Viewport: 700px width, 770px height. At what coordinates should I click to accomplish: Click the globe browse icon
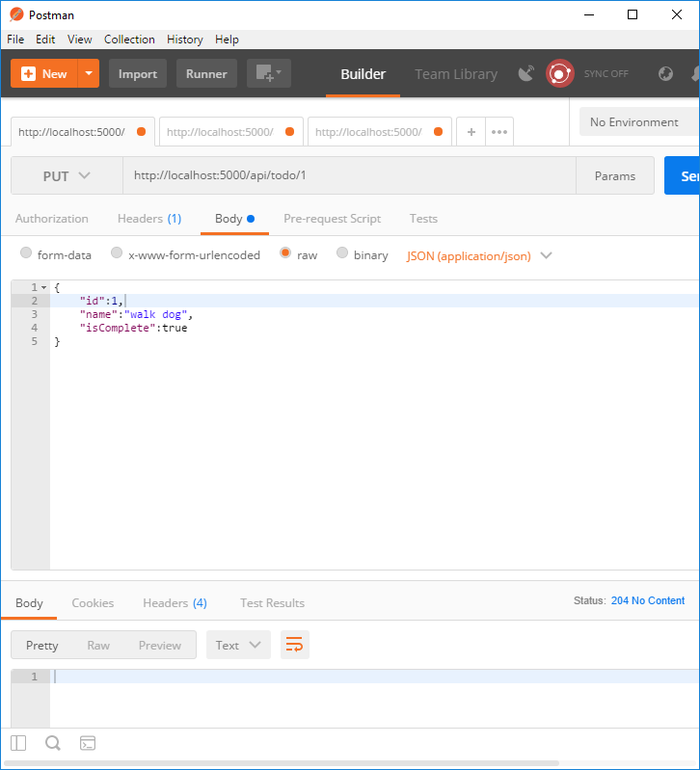tap(665, 73)
